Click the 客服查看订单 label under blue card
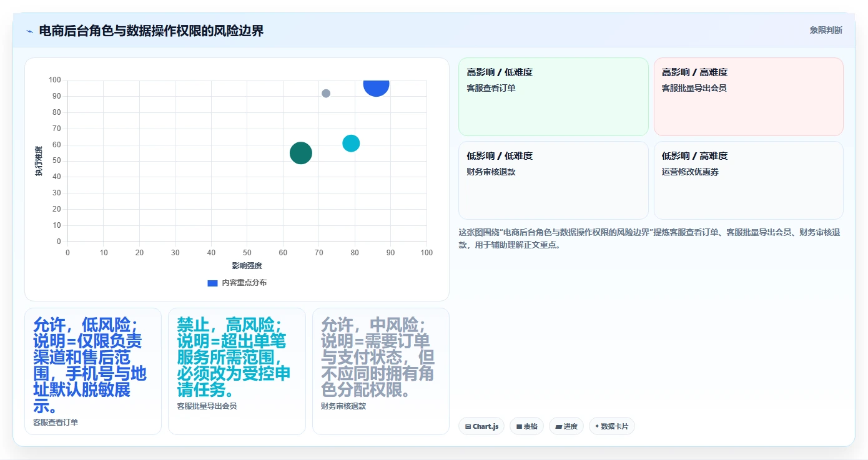 point(56,423)
